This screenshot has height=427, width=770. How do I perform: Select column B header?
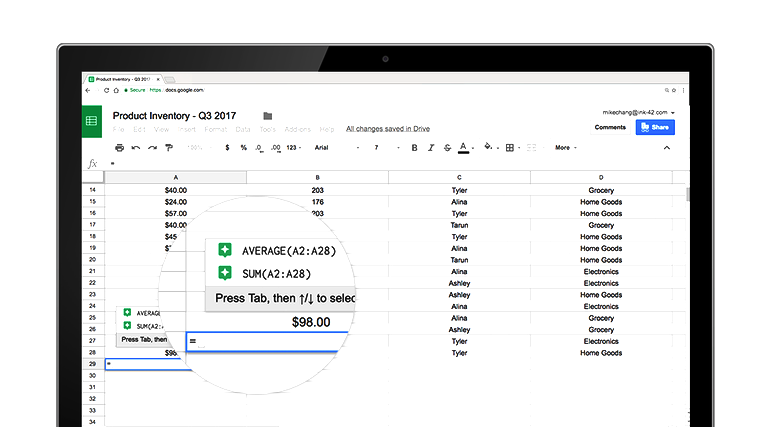tap(317, 177)
